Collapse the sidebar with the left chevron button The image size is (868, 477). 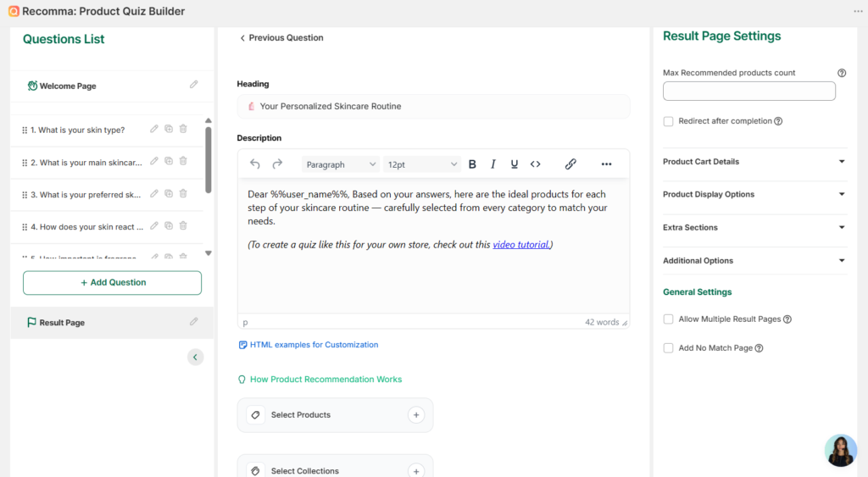tap(196, 358)
